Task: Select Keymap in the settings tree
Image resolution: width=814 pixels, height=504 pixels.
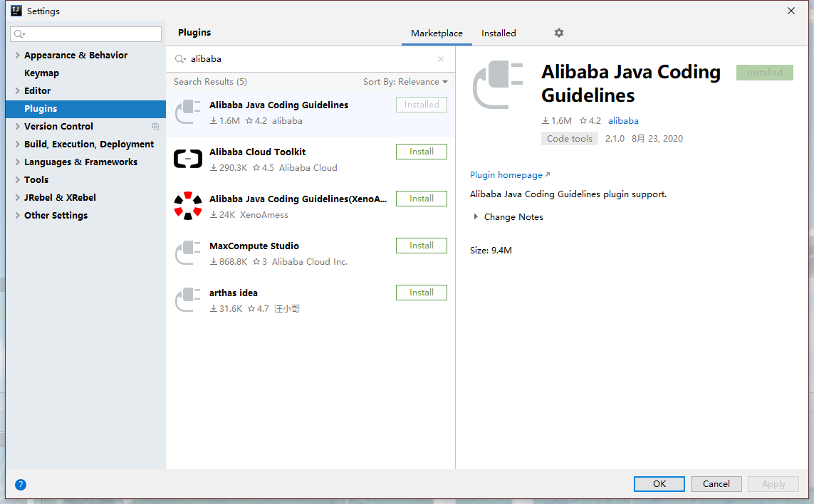Action: point(41,73)
